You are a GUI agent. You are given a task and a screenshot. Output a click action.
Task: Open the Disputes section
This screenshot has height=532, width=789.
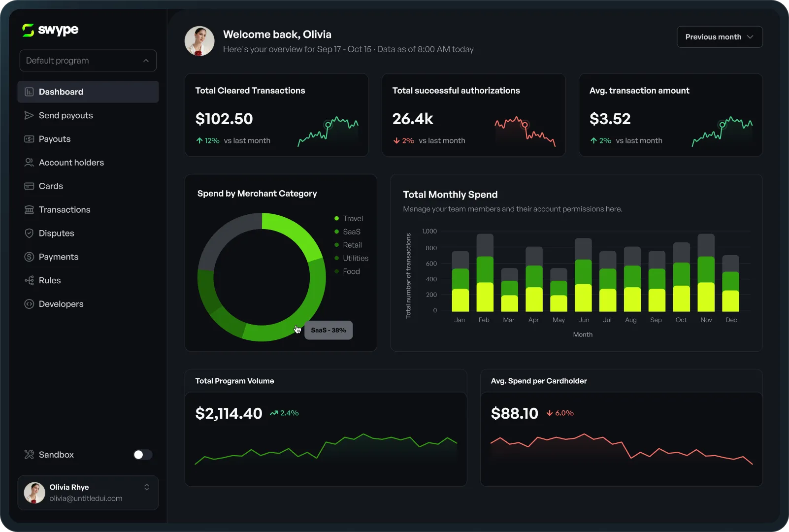pos(88,233)
